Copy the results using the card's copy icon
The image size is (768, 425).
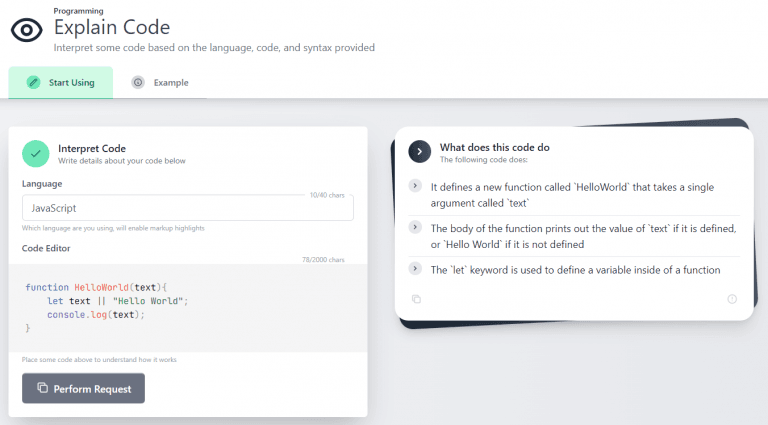point(416,299)
